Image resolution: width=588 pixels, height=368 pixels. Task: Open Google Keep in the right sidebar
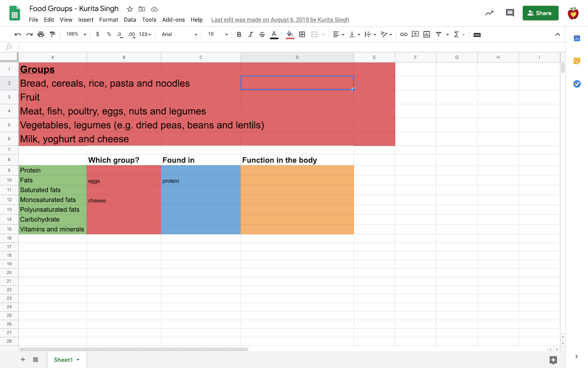(577, 60)
